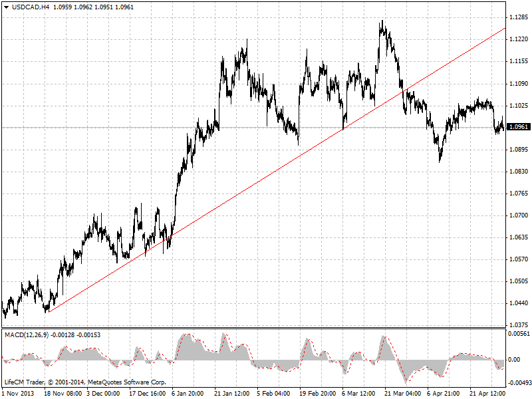Click the separator between chart and MACD
This screenshot has width=532, height=399.
click(x=253, y=329)
